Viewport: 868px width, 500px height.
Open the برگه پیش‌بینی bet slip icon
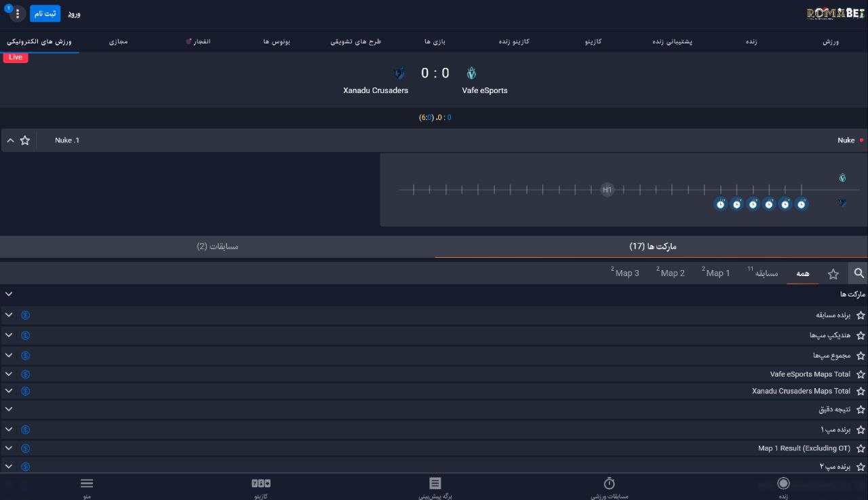(x=435, y=484)
